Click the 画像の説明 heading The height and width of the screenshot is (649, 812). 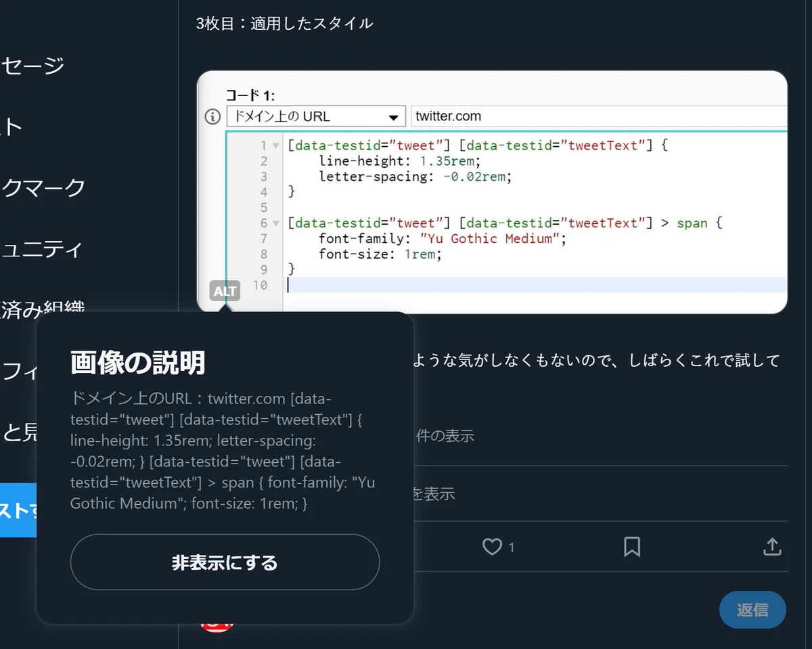click(138, 363)
